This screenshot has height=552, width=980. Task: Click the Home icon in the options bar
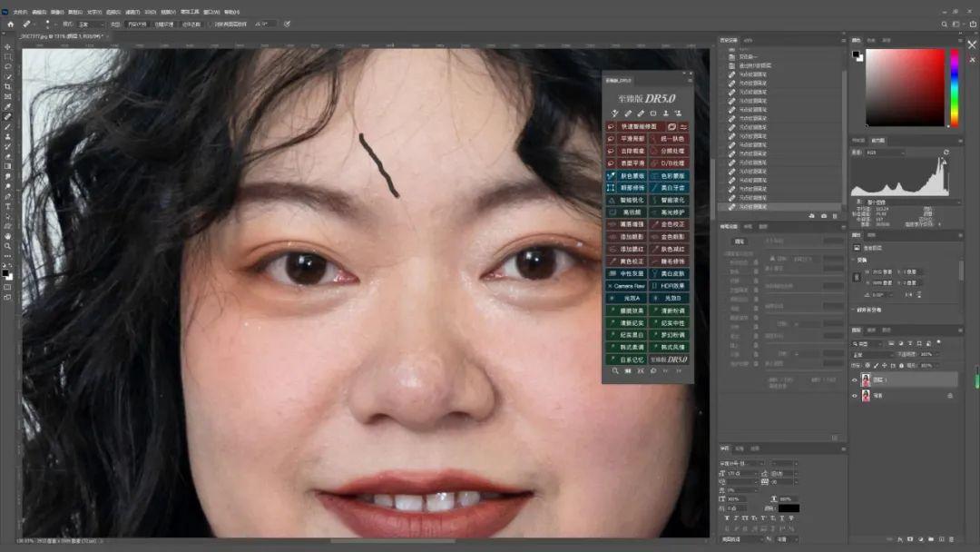click(12, 24)
